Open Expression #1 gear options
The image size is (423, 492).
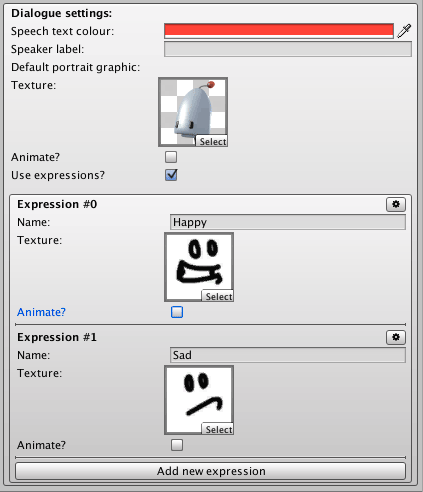tap(396, 337)
